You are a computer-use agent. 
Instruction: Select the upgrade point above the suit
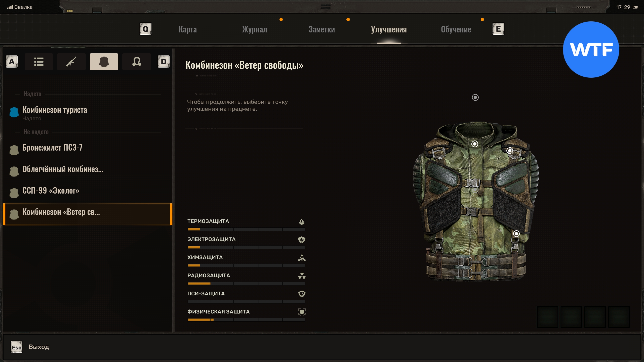tap(475, 98)
